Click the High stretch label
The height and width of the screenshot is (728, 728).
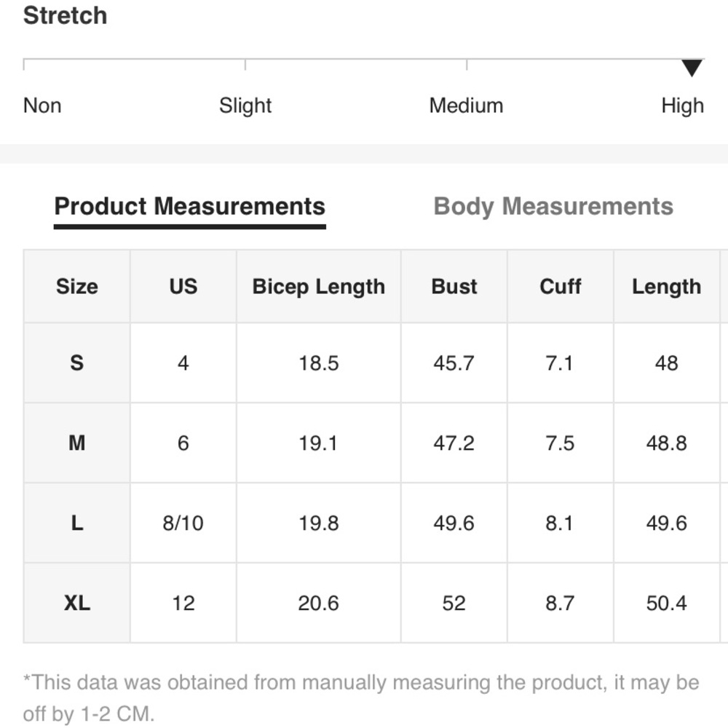click(x=682, y=106)
